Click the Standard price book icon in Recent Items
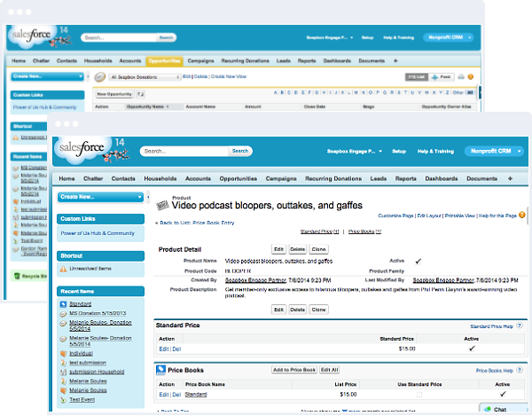532x416 pixels. coord(63,304)
